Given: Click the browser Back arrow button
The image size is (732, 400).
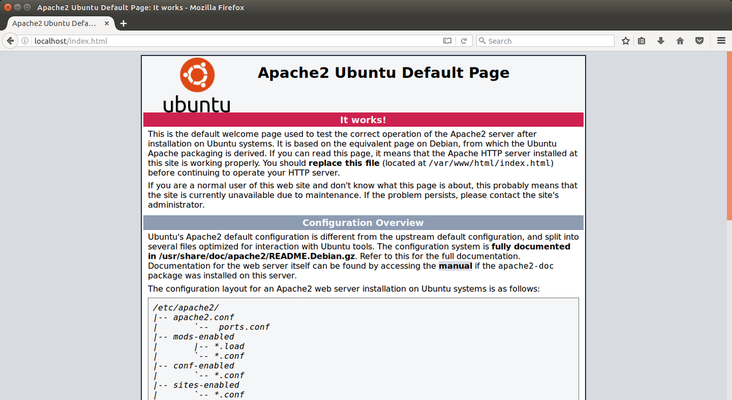Looking at the screenshot, I should (10, 41).
